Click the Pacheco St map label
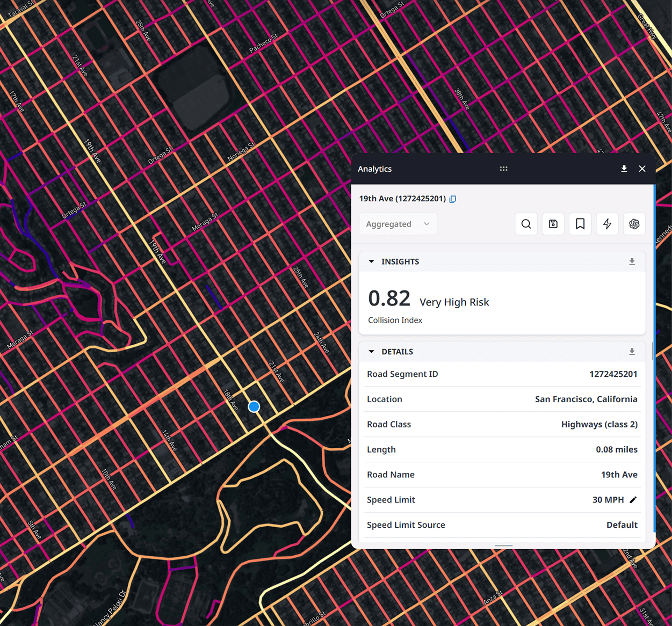The height and width of the screenshot is (626, 672). tap(263, 43)
